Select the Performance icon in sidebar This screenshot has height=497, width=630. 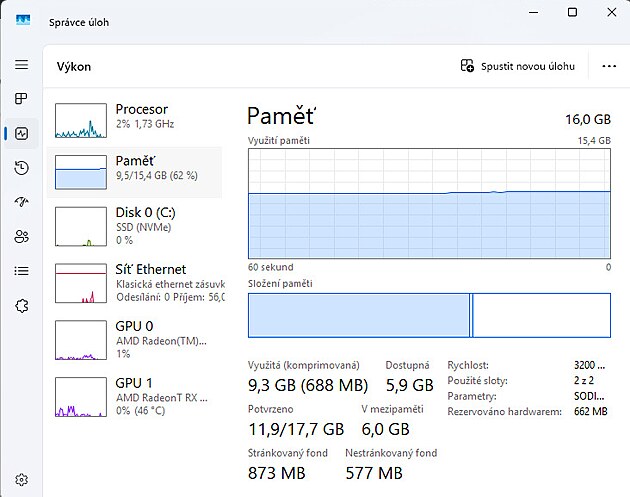coord(21,133)
